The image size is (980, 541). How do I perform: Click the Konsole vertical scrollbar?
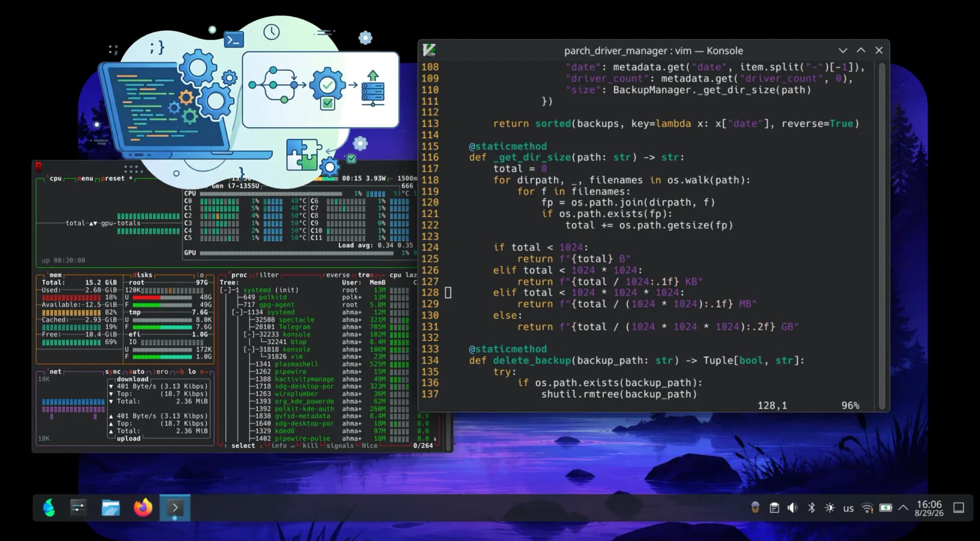click(x=882, y=235)
